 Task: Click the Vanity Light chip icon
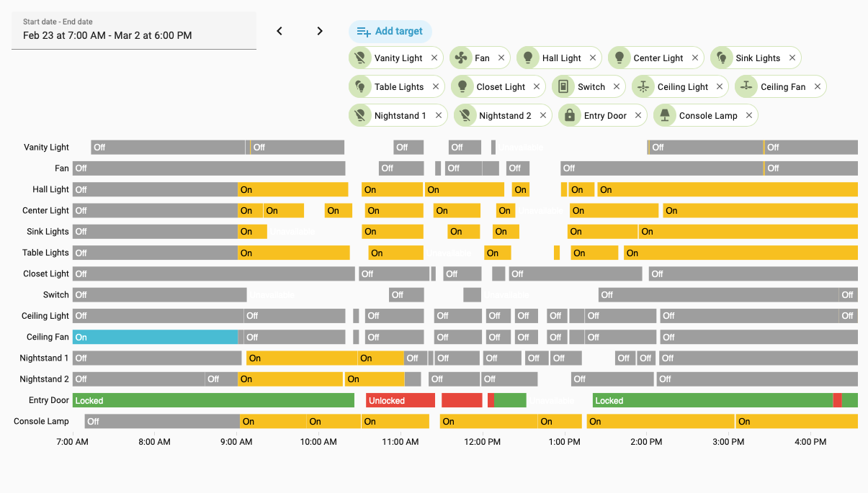(360, 58)
